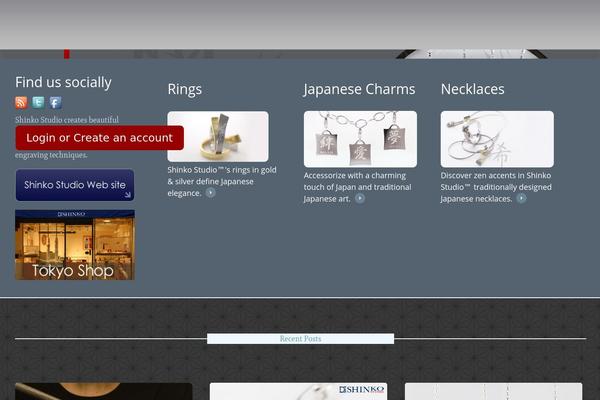
Task: Open the Facebook social icon
Action: click(x=55, y=102)
